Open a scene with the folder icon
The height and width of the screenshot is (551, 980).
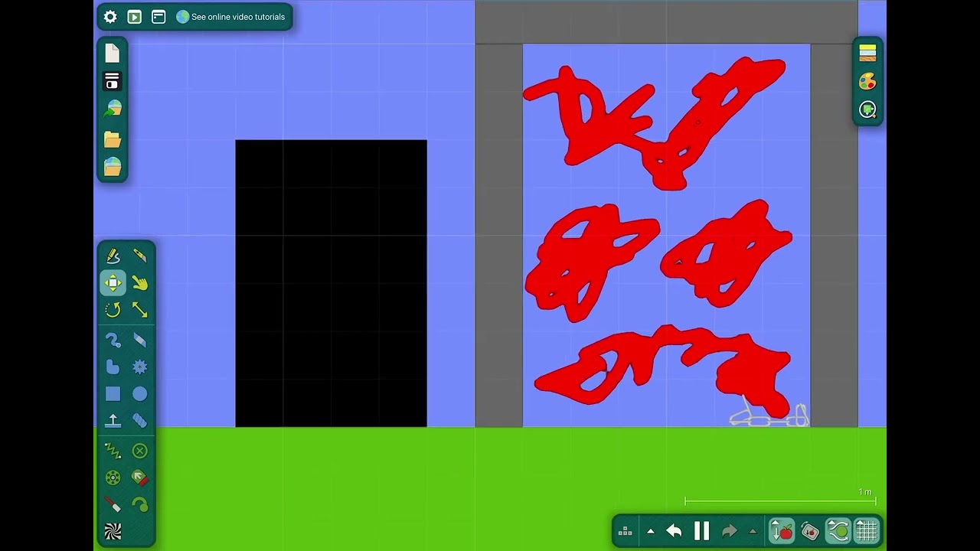tap(113, 139)
